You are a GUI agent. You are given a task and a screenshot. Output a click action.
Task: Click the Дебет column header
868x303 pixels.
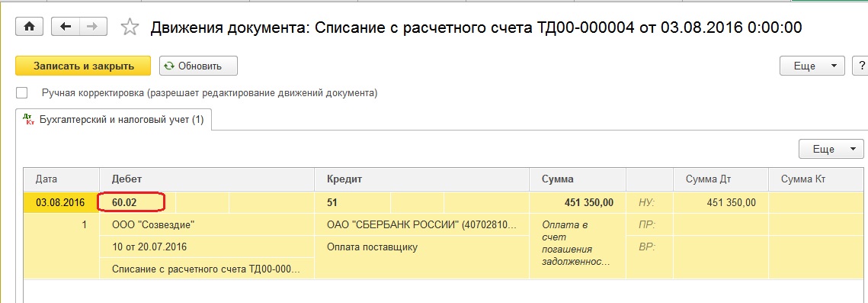point(207,179)
